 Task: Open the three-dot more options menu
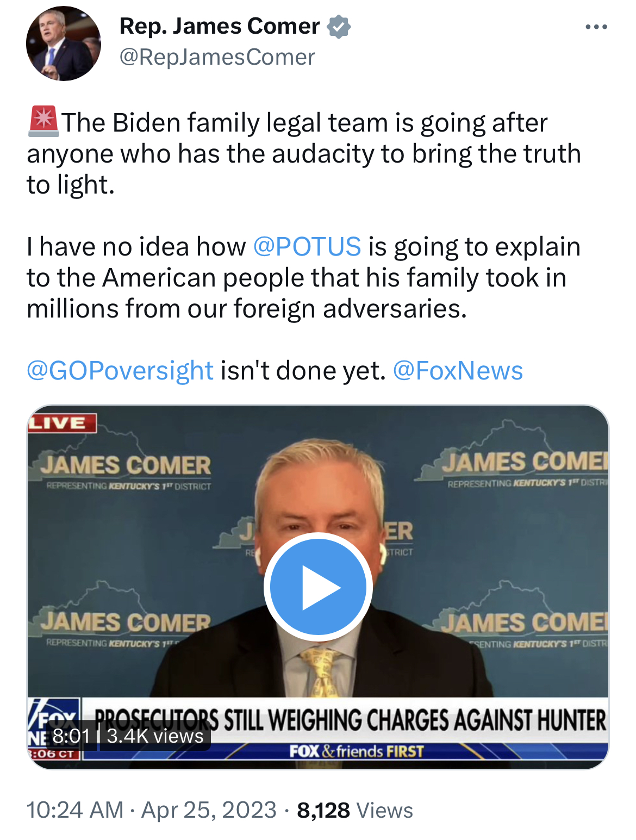[596, 27]
